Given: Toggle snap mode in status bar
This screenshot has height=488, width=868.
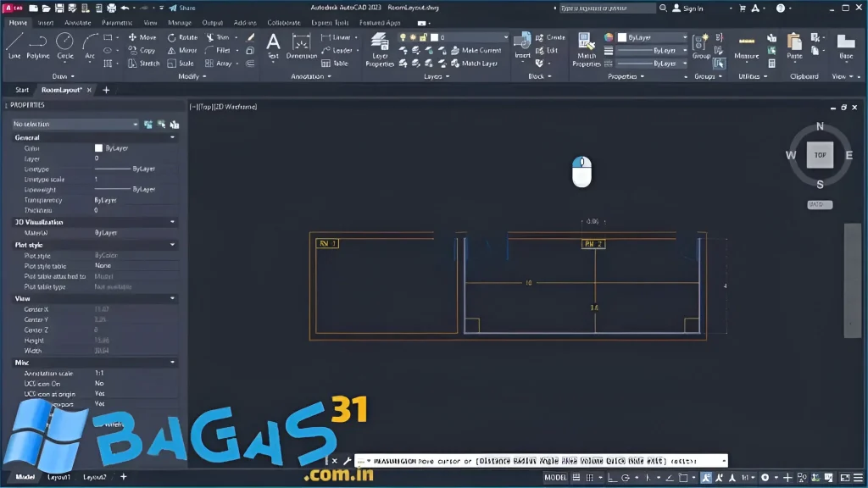Looking at the screenshot, I should [590, 478].
